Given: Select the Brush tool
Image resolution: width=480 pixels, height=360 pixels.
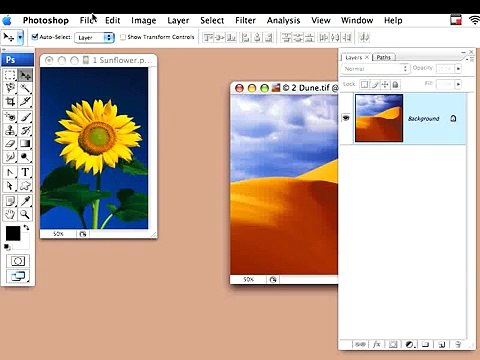Looking at the screenshot, I should coord(25,117).
